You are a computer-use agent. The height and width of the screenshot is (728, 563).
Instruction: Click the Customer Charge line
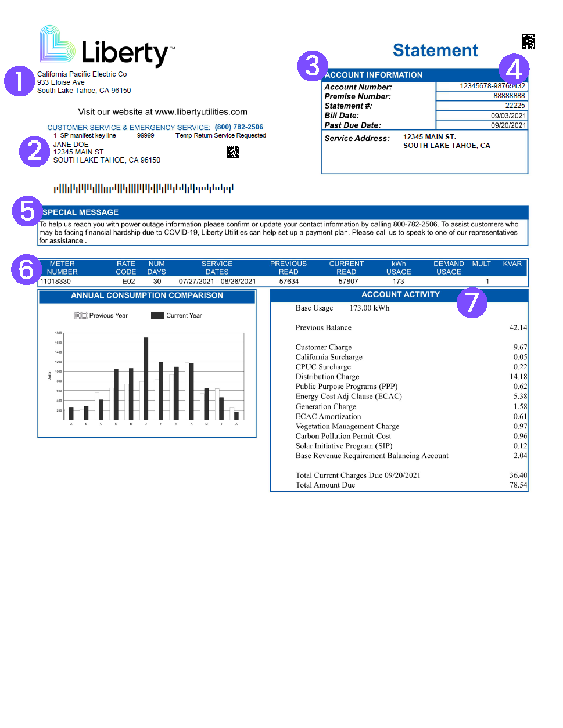tap(411, 348)
